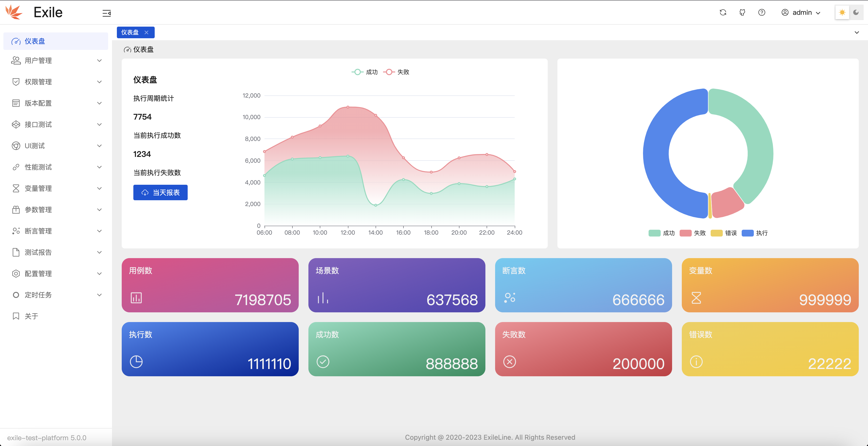Collapse the sidebar with the menu fold icon
The image size is (868, 446).
pyautogui.click(x=106, y=13)
